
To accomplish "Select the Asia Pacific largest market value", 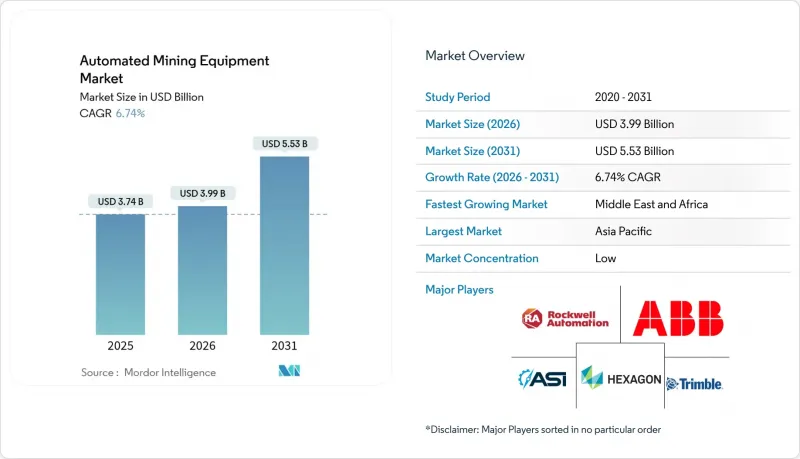I will (x=621, y=231).
